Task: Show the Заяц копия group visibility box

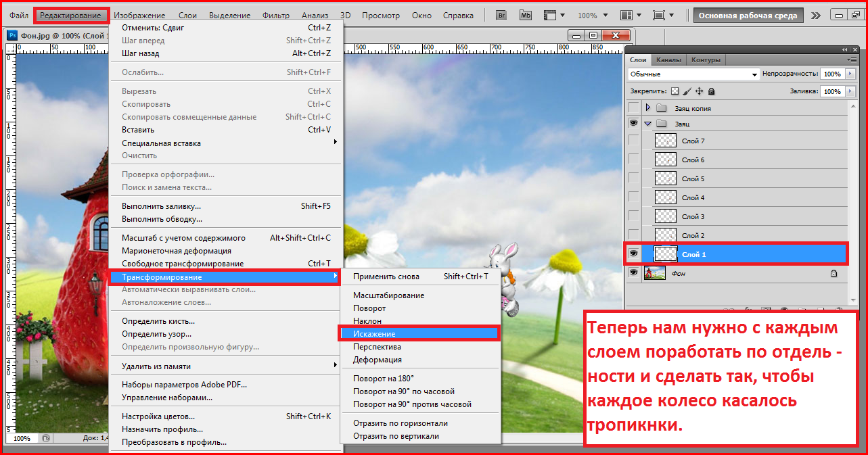Action: [633, 108]
